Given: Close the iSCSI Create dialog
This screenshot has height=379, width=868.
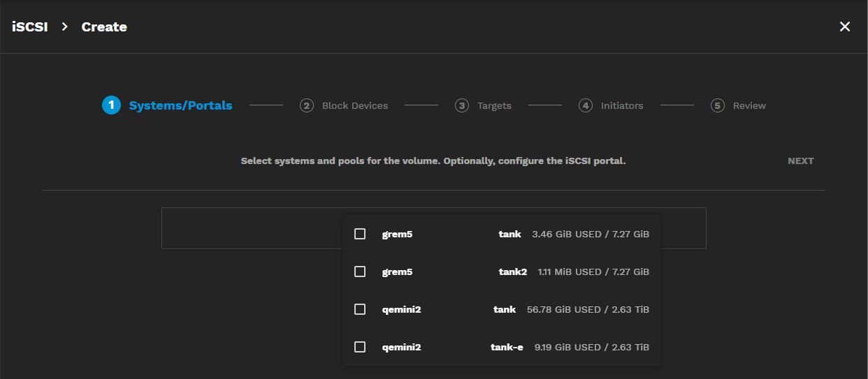Looking at the screenshot, I should tap(844, 27).
